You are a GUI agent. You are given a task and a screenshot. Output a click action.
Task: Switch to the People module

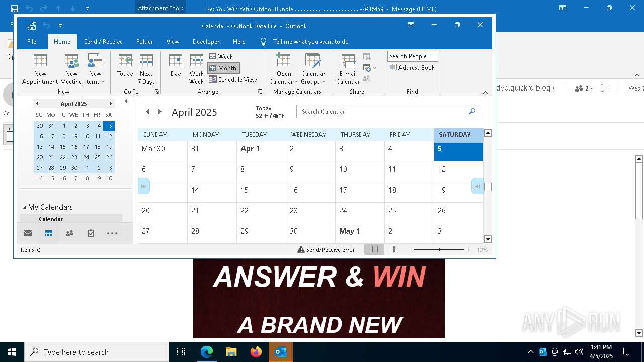coord(70,233)
